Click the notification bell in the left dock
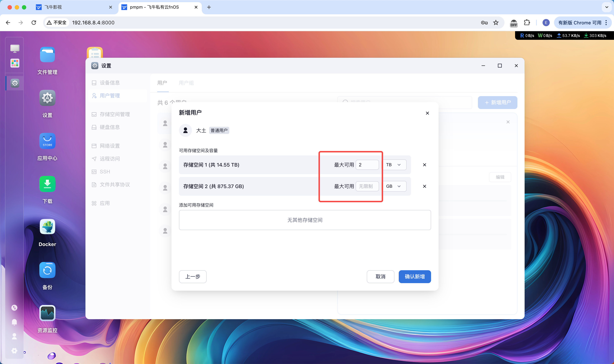Image resolution: width=614 pixels, height=364 pixels. pyautogui.click(x=15, y=322)
